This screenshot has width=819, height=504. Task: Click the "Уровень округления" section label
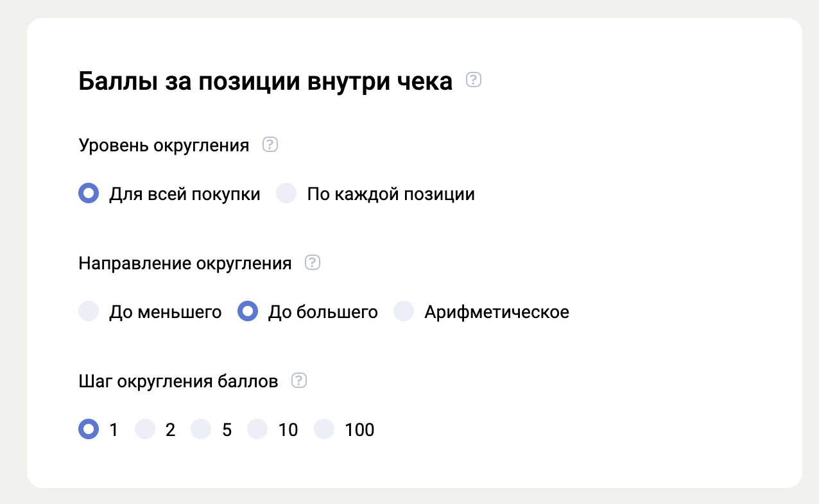pos(164,146)
